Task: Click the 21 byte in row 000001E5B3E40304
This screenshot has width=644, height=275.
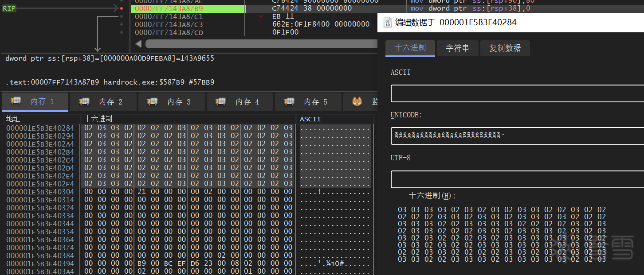Action: [x=142, y=192]
